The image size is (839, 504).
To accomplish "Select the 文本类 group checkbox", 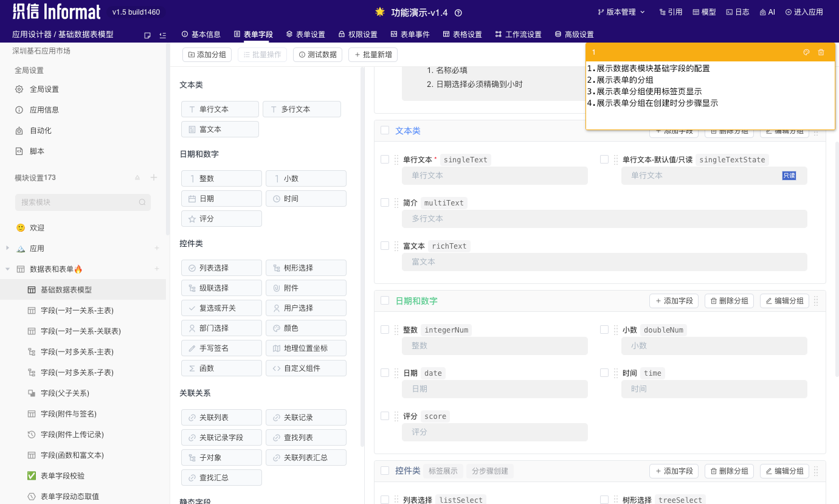I will tap(384, 130).
